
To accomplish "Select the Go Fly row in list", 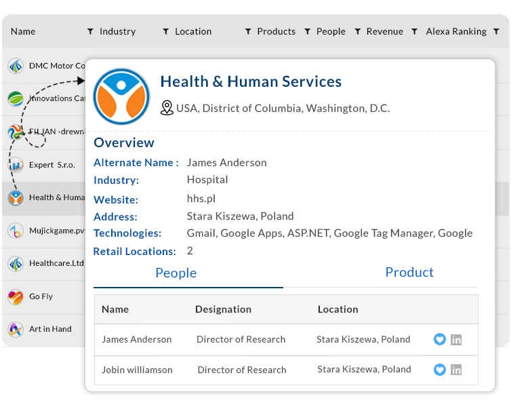I will (47, 296).
